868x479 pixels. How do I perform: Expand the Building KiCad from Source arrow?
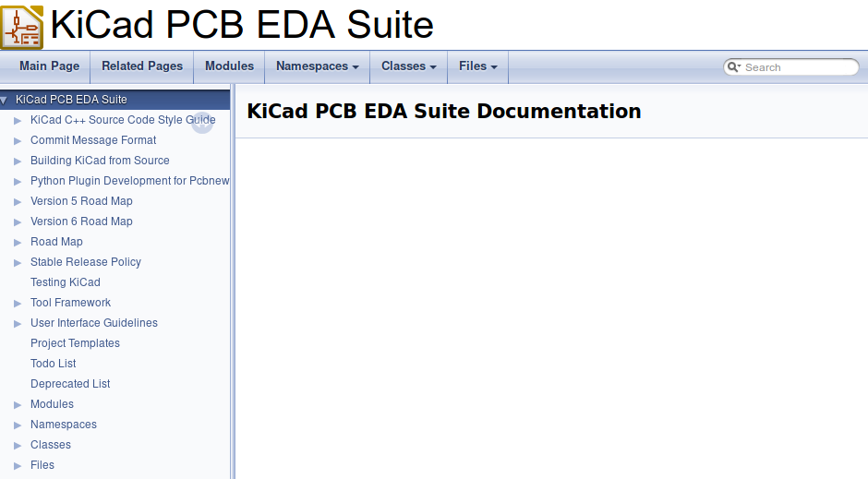click(18, 161)
